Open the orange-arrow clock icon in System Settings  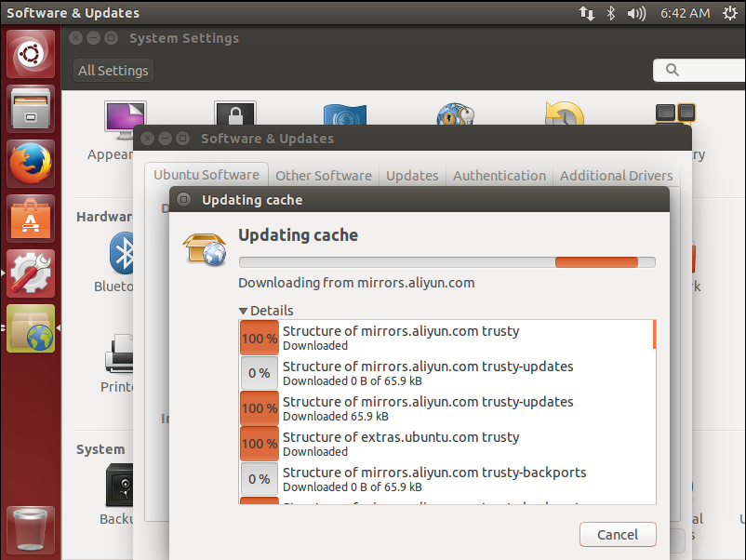tap(565, 113)
